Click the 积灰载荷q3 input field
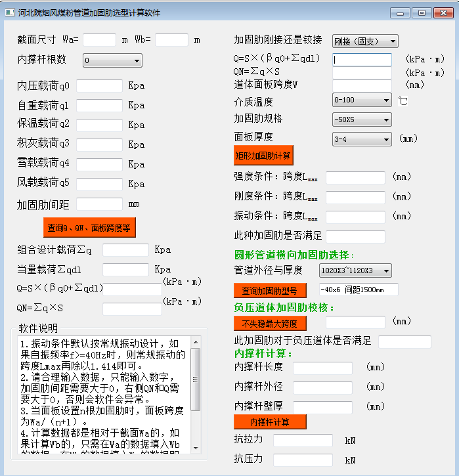Screen dimensions: 459x476 click(100, 145)
